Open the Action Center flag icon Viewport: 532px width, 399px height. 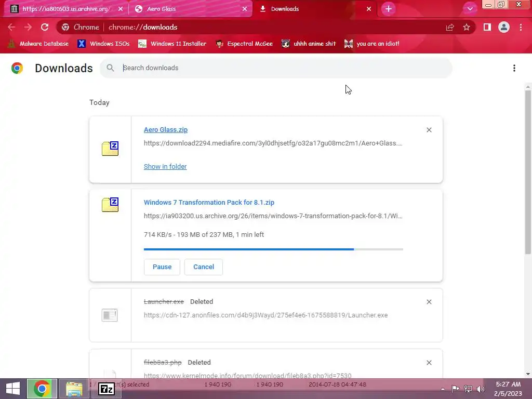click(455, 389)
